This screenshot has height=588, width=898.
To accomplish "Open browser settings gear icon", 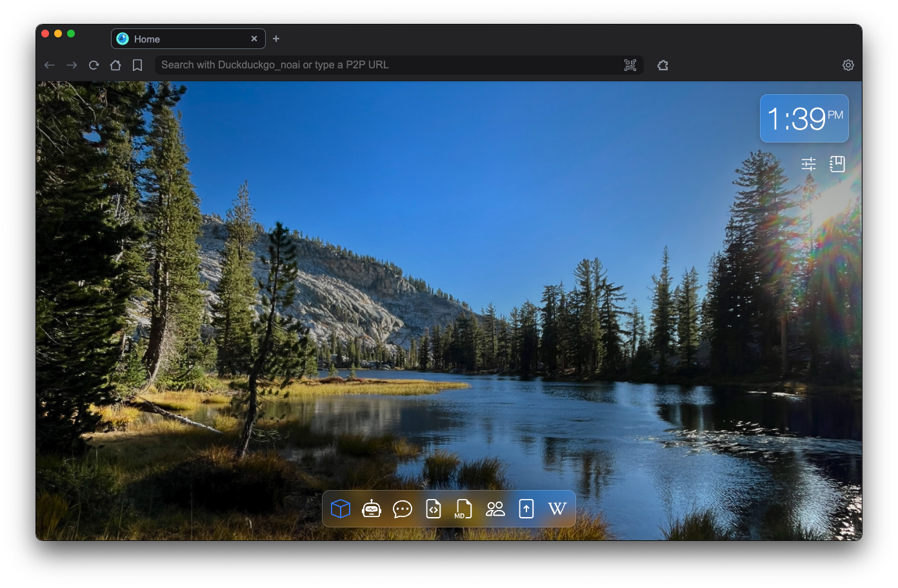I will click(x=848, y=65).
